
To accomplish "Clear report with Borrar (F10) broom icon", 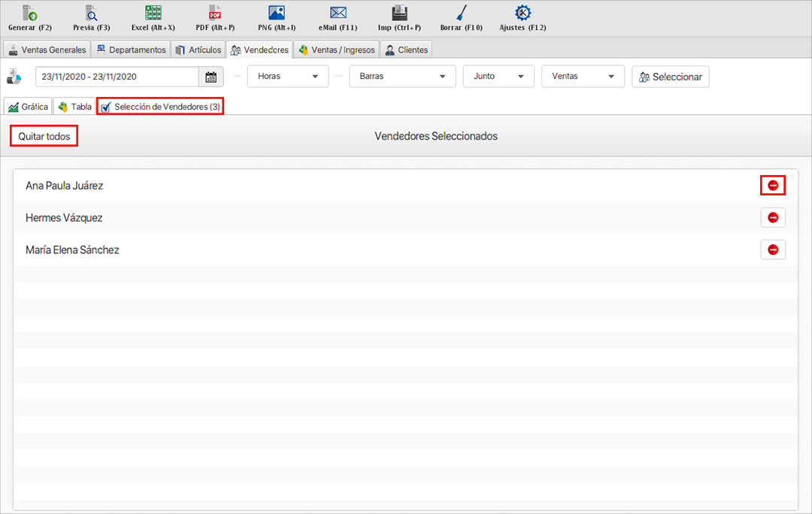I will coord(461,14).
